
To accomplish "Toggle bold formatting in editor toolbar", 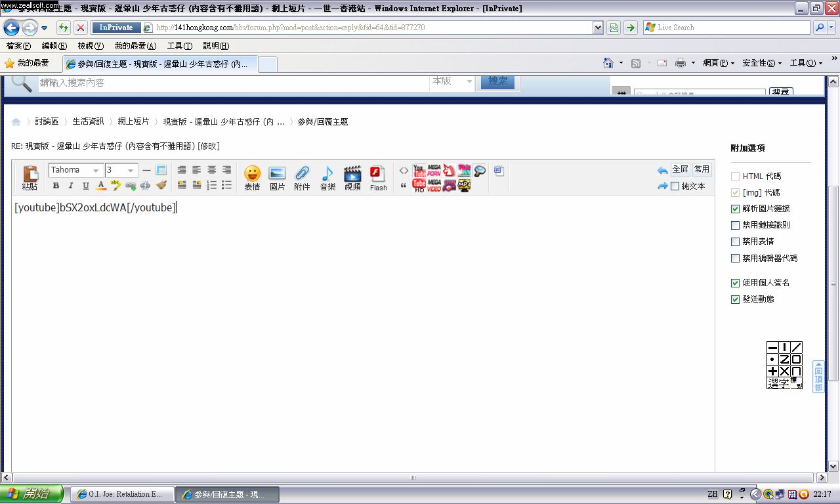I will (56, 186).
